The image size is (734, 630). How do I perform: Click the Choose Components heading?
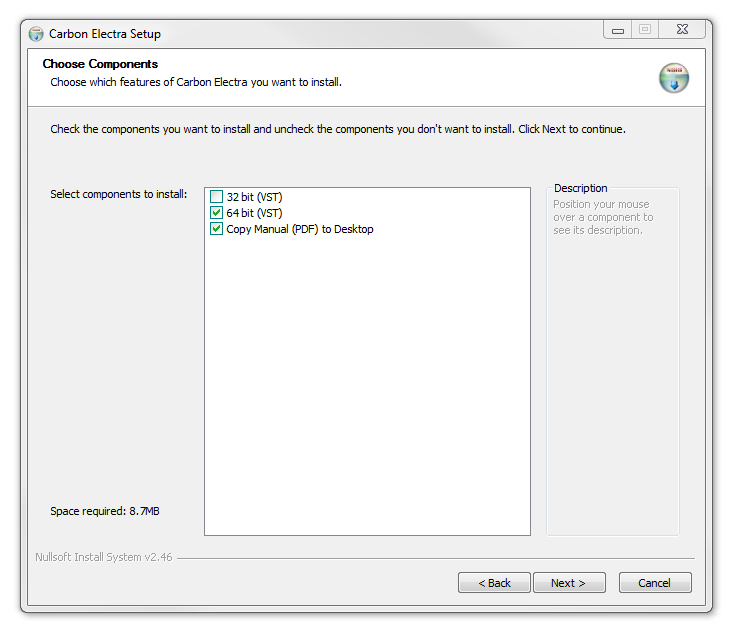point(100,64)
